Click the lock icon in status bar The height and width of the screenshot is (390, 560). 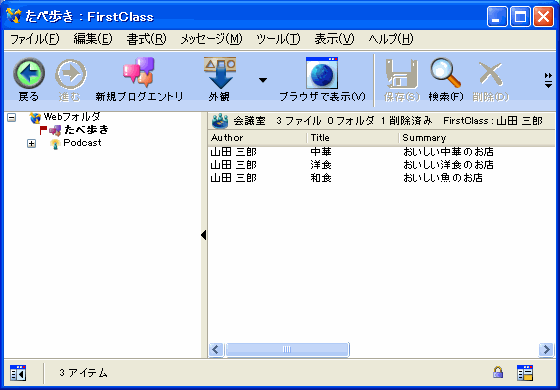coord(498,372)
